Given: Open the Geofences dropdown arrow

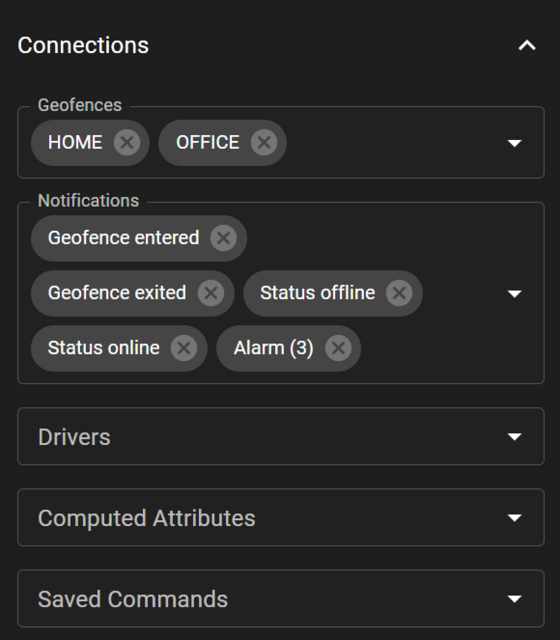Looking at the screenshot, I should point(514,143).
